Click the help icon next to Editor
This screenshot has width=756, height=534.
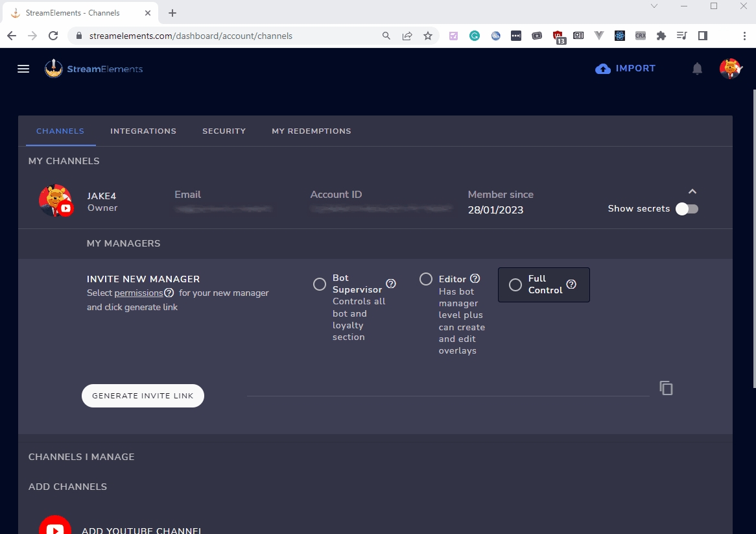point(475,278)
